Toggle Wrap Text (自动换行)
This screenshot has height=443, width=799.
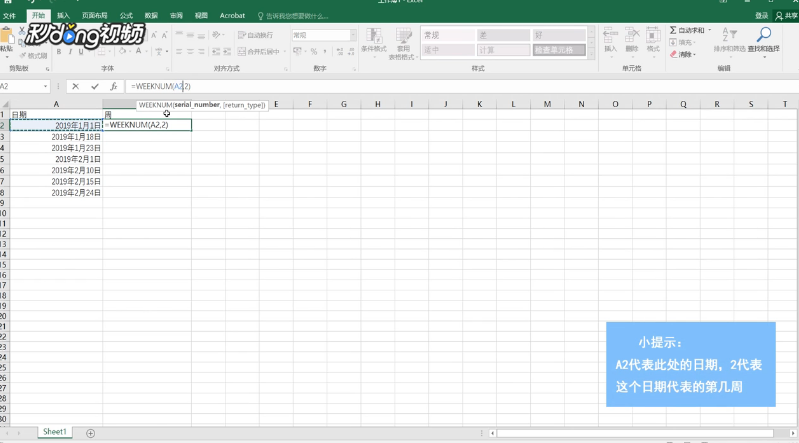[x=255, y=35]
